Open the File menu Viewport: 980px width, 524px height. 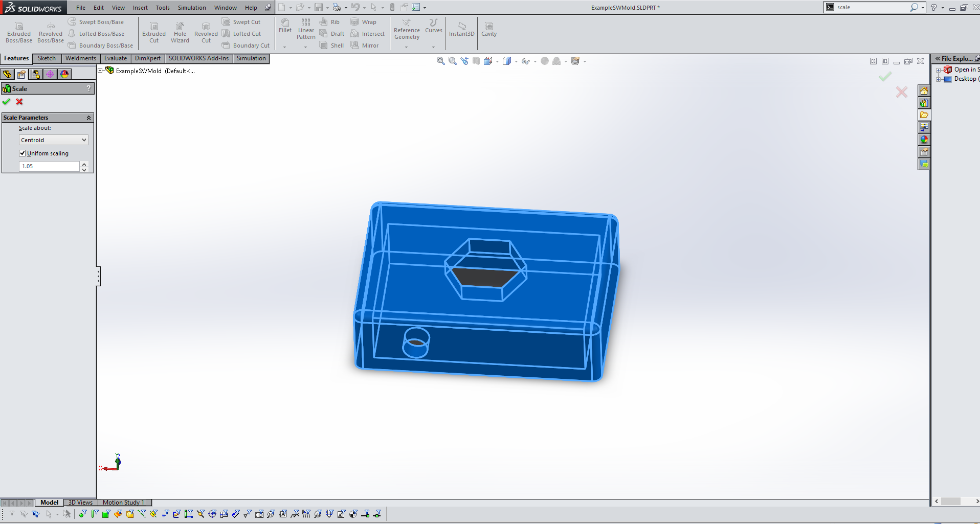tap(81, 8)
